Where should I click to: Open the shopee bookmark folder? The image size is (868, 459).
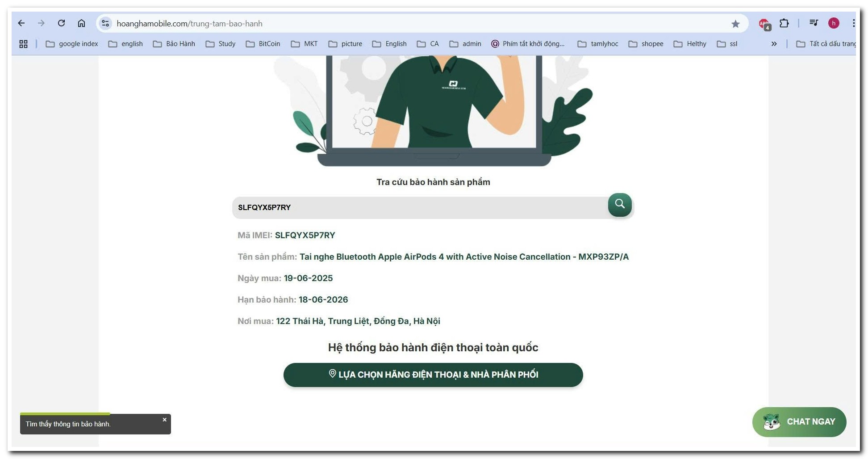coord(646,44)
